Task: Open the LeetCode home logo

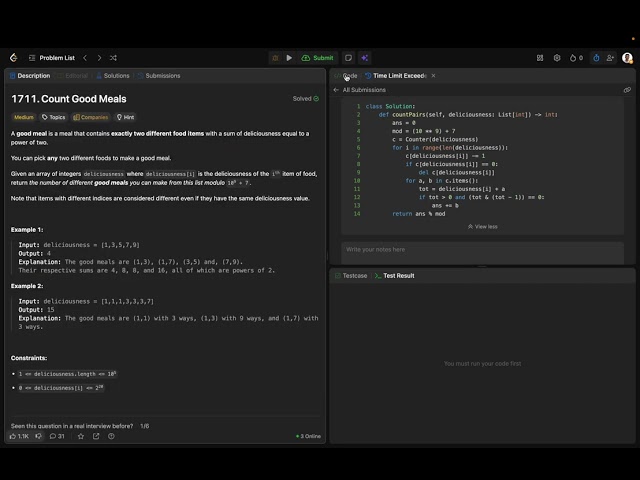Action: pyautogui.click(x=13, y=58)
